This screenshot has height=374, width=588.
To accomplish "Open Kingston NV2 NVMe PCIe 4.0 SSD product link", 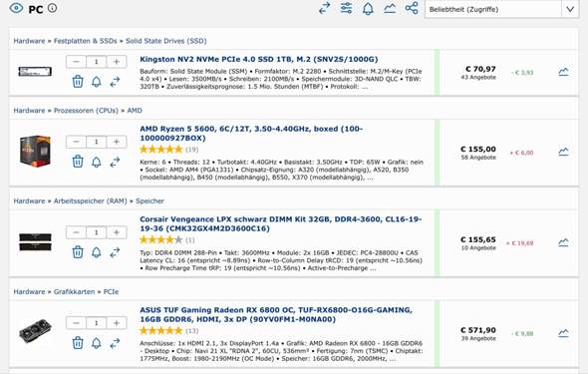I will pos(259,59).
